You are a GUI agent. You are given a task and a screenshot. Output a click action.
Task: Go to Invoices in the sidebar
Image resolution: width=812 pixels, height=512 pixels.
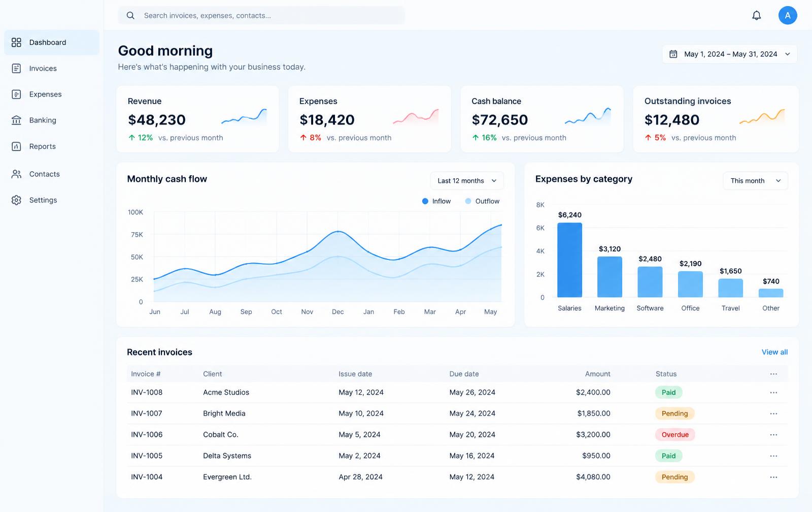pos(52,69)
